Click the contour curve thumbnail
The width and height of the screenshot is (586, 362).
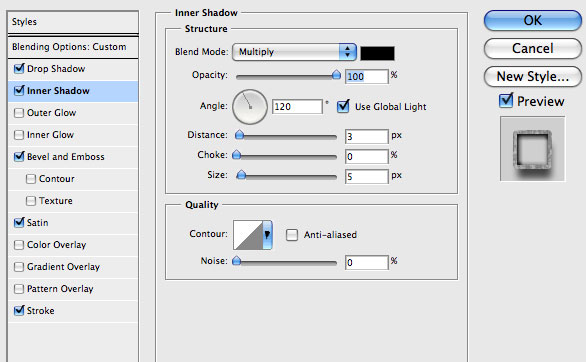pos(248,235)
